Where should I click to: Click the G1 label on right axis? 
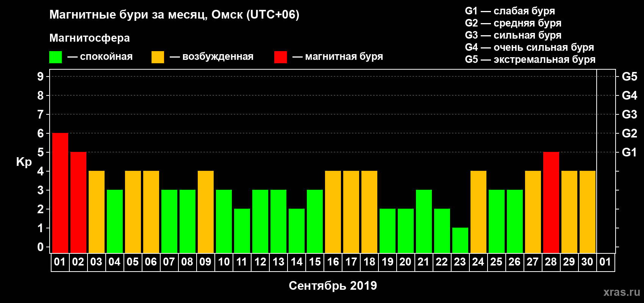pos(630,152)
